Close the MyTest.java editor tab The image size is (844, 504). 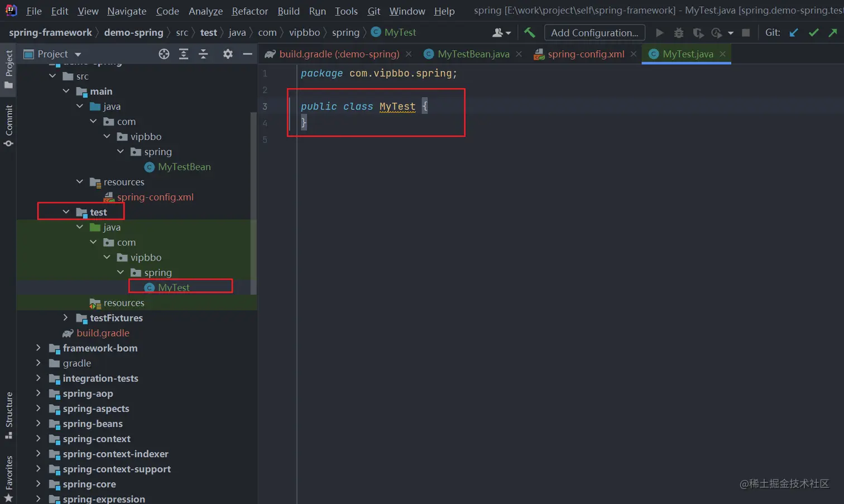[723, 54]
